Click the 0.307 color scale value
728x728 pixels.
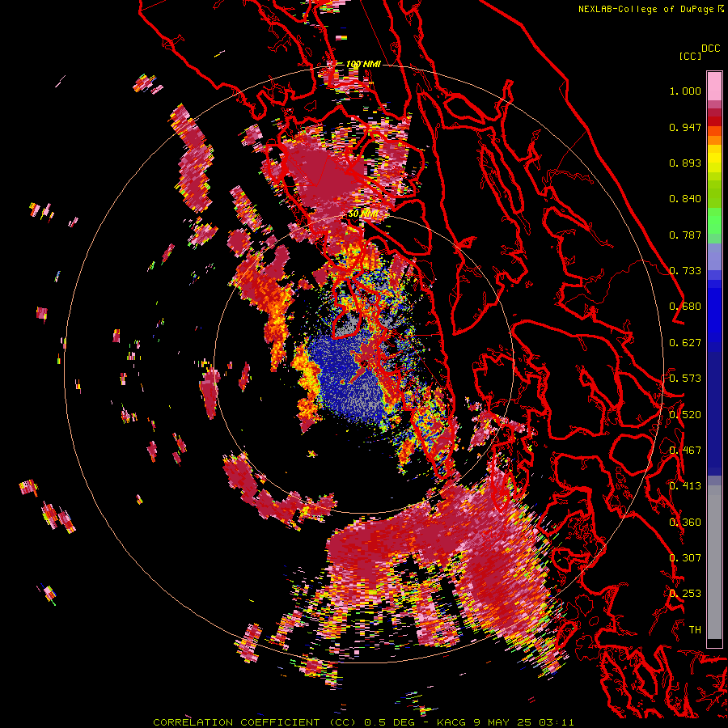pyautogui.click(x=685, y=558)
